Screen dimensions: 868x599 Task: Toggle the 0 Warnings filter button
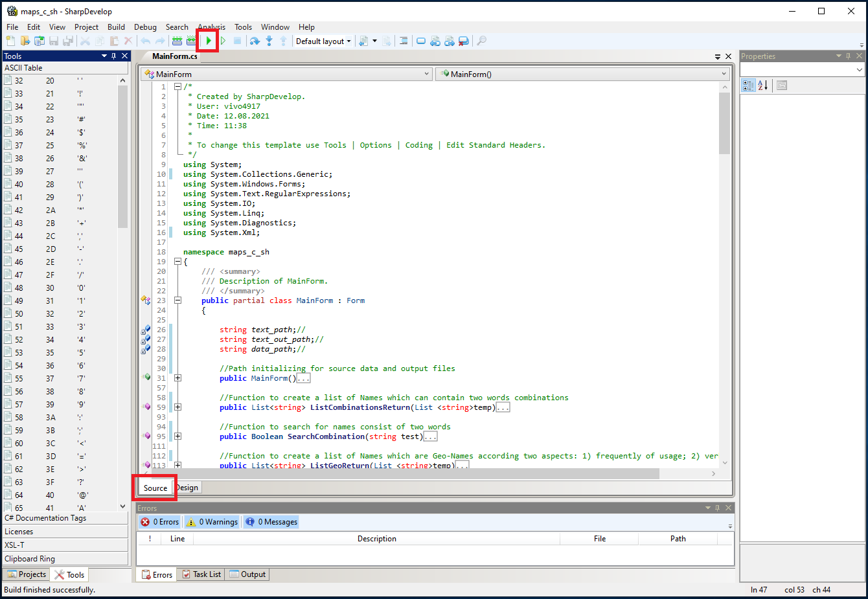point(212,522)
